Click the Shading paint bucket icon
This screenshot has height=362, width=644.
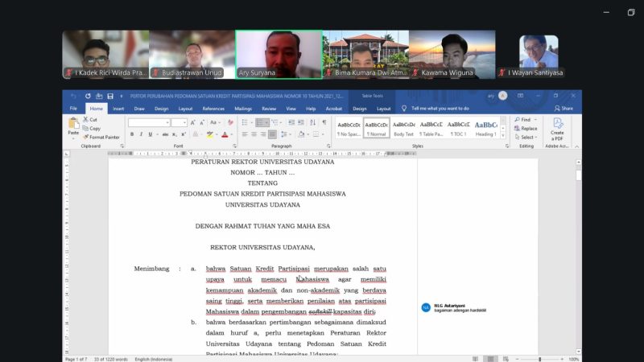tap(301, 134)
